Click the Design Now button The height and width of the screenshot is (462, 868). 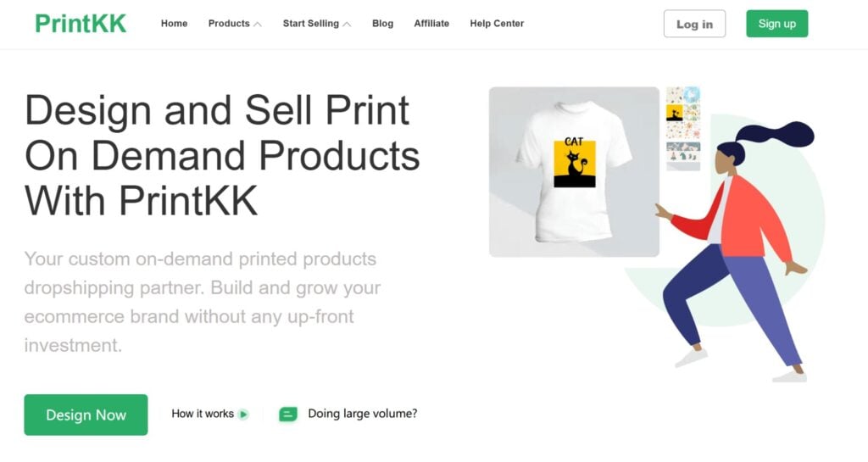pos(86,415)
